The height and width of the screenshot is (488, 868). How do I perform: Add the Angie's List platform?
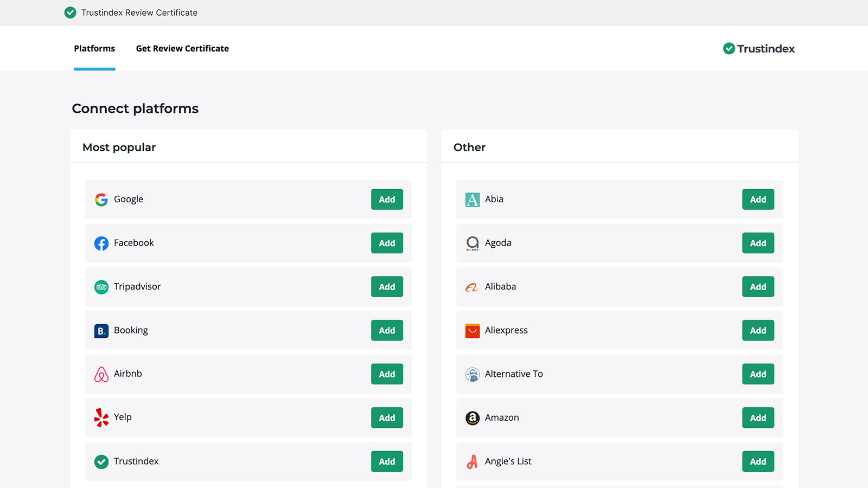tap(758, 461)
